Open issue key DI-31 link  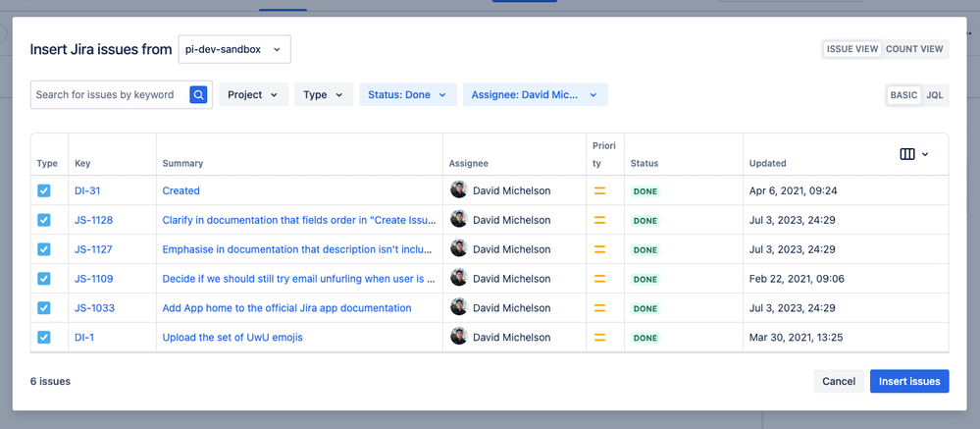click(87, 190)
